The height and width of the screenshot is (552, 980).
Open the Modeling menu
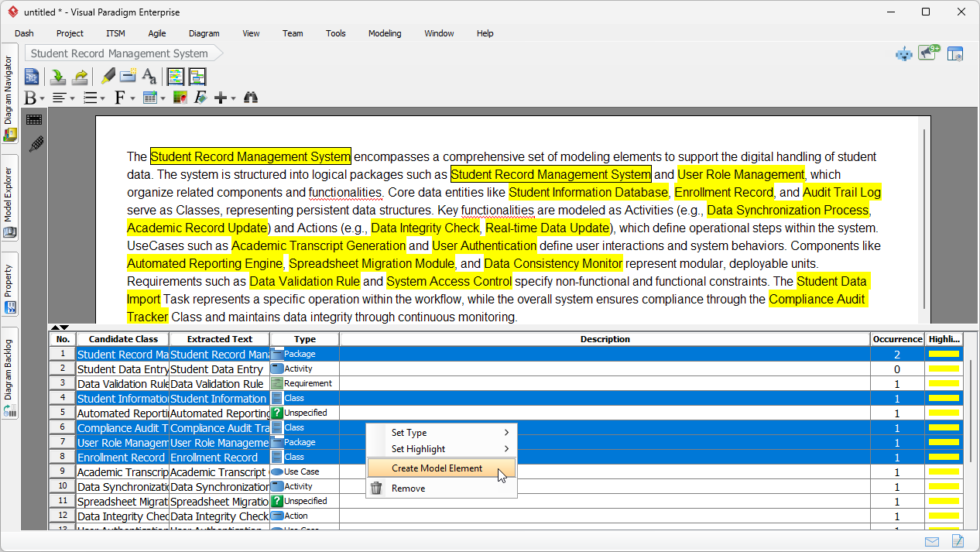tap(385, 33)
